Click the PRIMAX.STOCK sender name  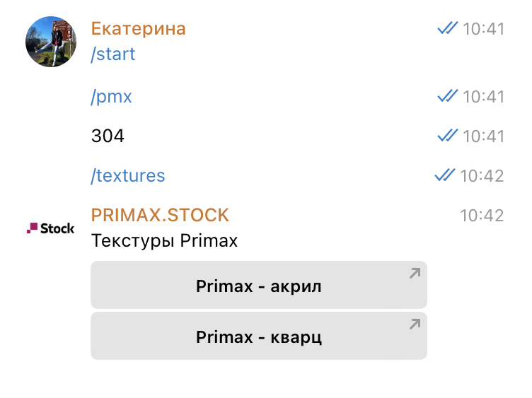(x=160, y=215)
